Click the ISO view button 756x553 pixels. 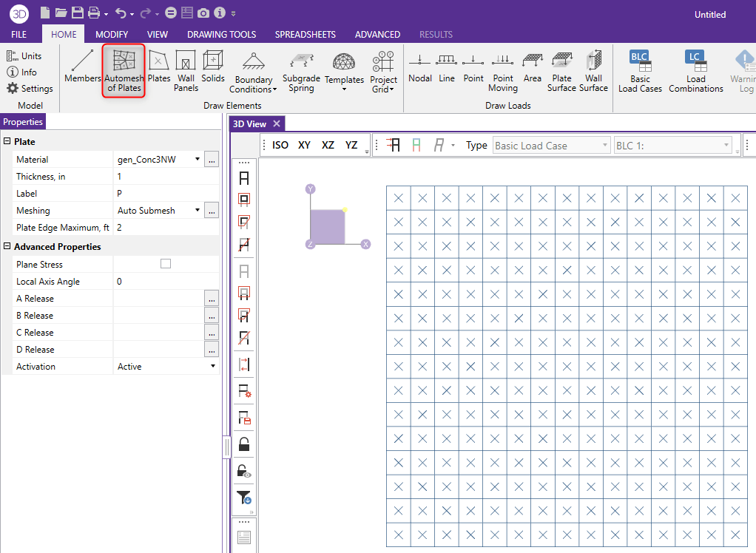(x=280, y=146)
